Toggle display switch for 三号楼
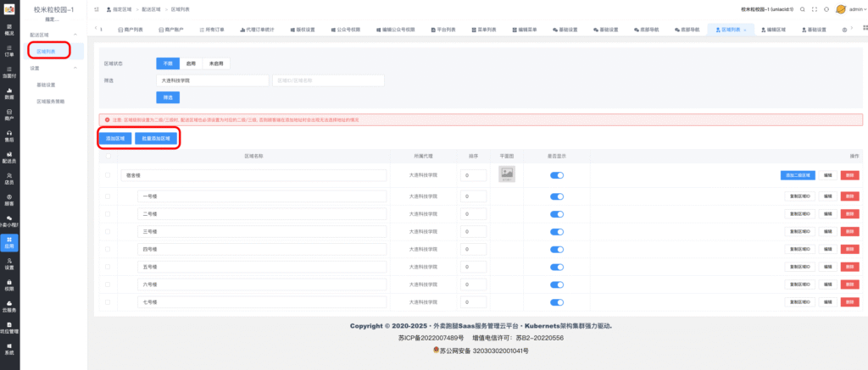868x370 pixels. click(556, 232)
